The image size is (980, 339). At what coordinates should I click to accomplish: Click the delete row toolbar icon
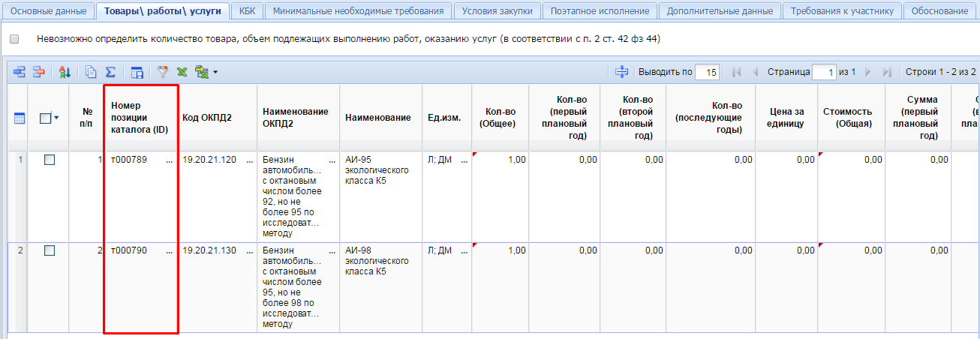pos(38,72)
